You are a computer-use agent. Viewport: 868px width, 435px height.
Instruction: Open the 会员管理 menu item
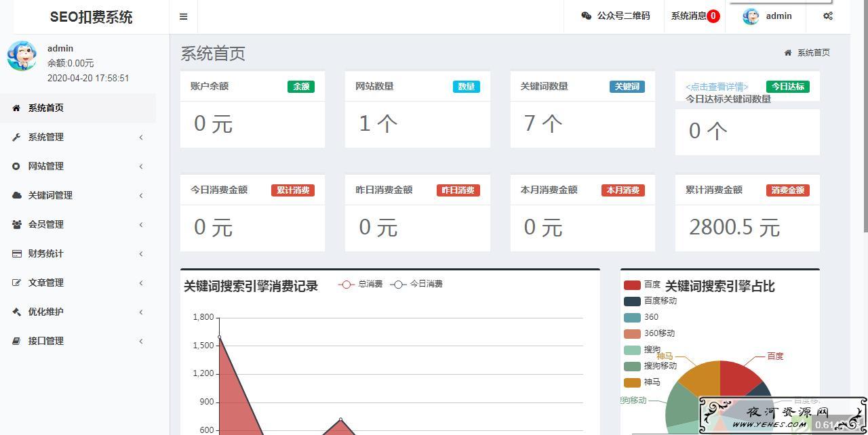[x=78, y=224]
